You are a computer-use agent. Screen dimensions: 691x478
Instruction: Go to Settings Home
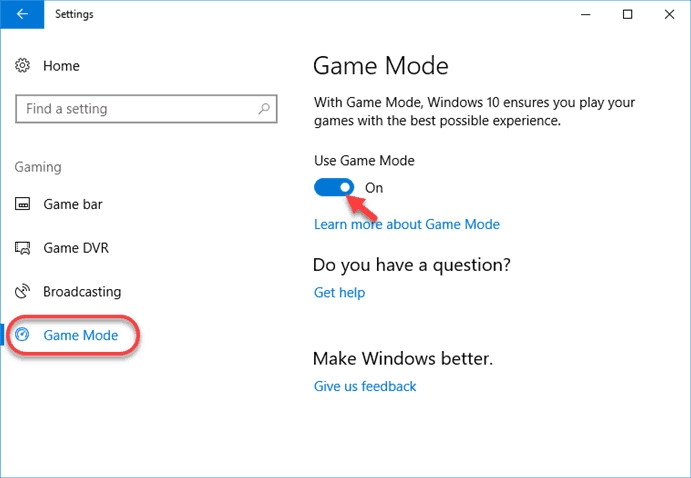coord(61,66)
